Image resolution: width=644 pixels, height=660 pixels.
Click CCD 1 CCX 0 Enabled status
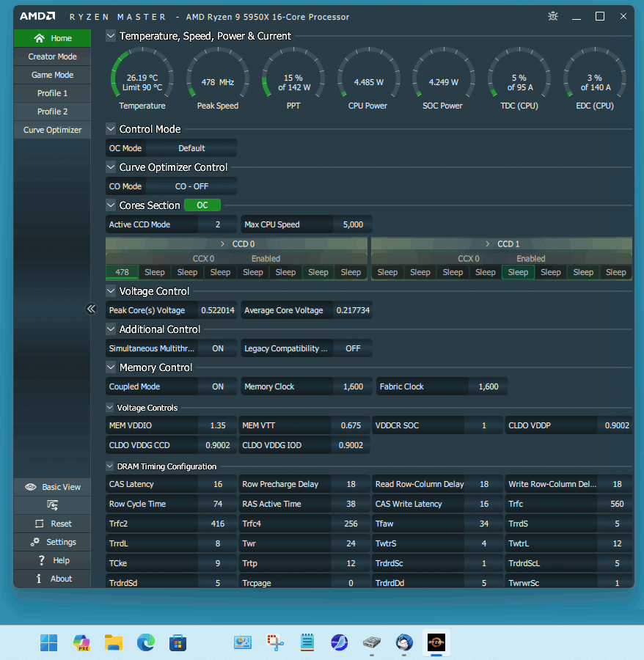(531, 258)
